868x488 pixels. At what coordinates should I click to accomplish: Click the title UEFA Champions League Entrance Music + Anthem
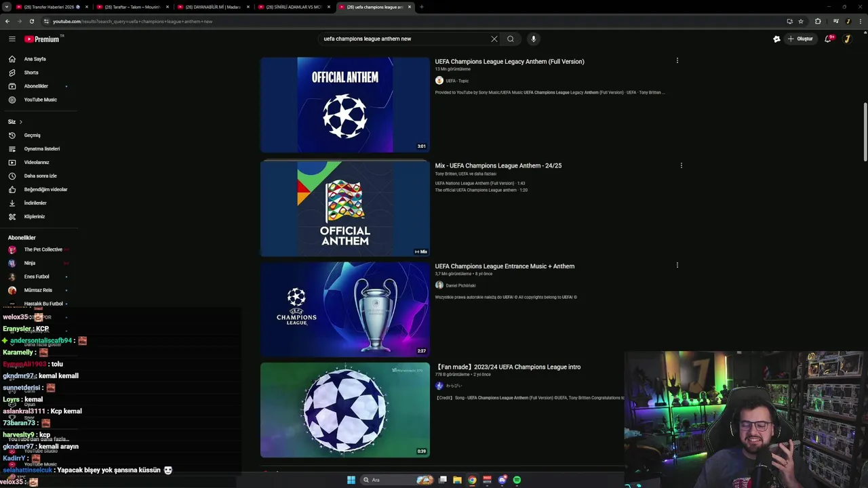[x=505, y=266]
